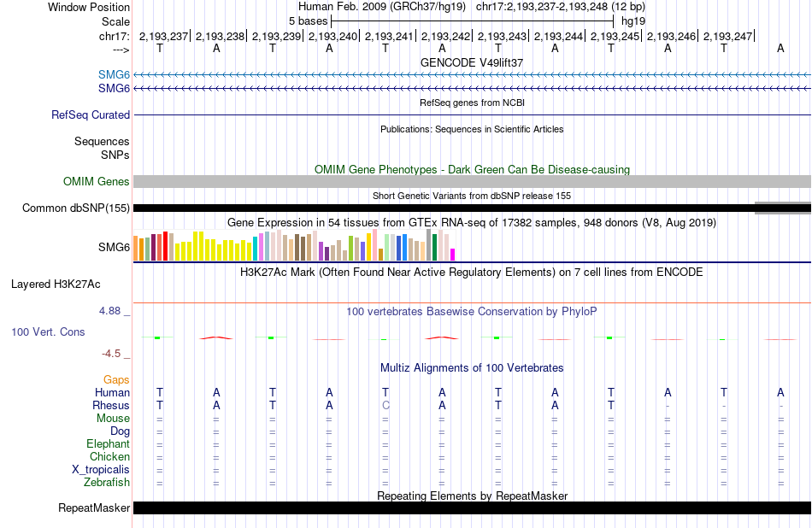812x528 pixels.
Task: Click the dark green bar in the GTEx chart
Action: click(x=434, y=248)
